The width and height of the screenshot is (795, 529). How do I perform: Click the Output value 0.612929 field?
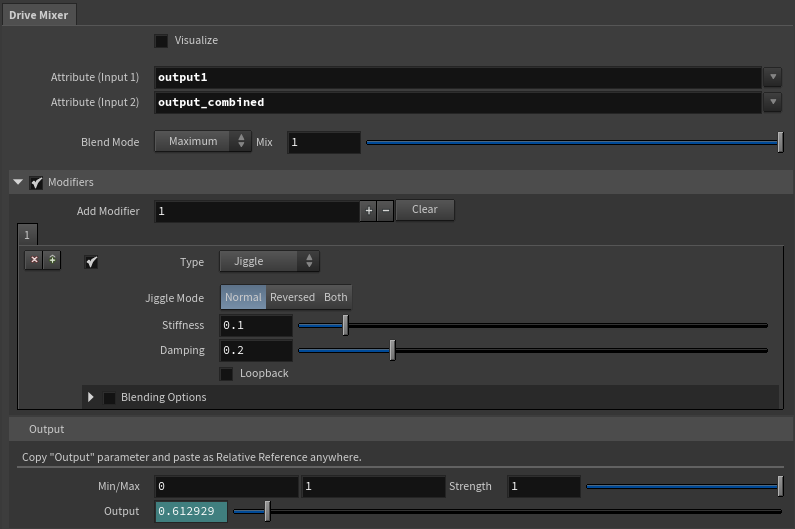coord(191,511)
